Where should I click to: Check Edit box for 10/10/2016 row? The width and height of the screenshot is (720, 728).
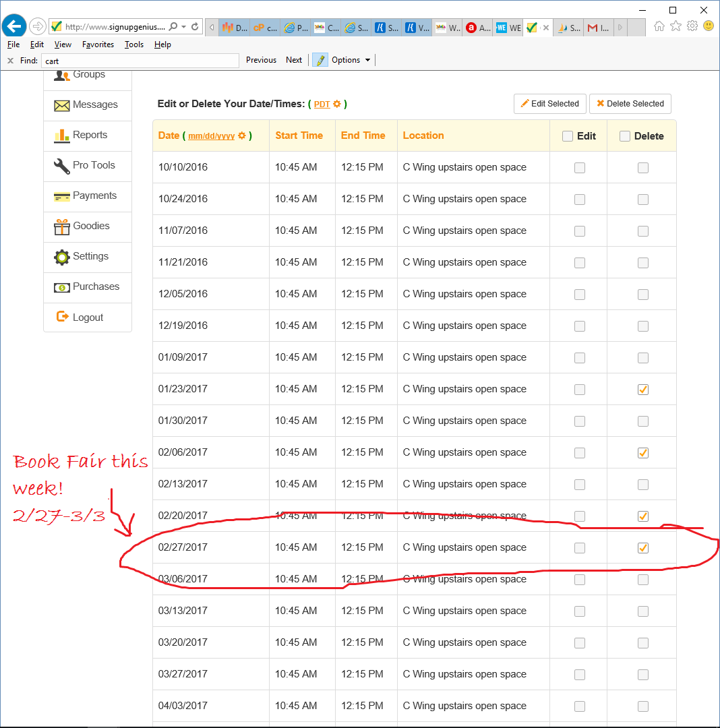(x=579, y=168)
